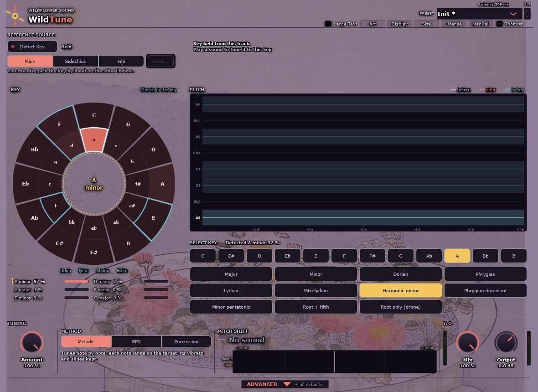Choose the Mixolydian scale
Image resolution: width=538 pixels, height=392 pixels.
pyautogui.click(x=316, y=290)
